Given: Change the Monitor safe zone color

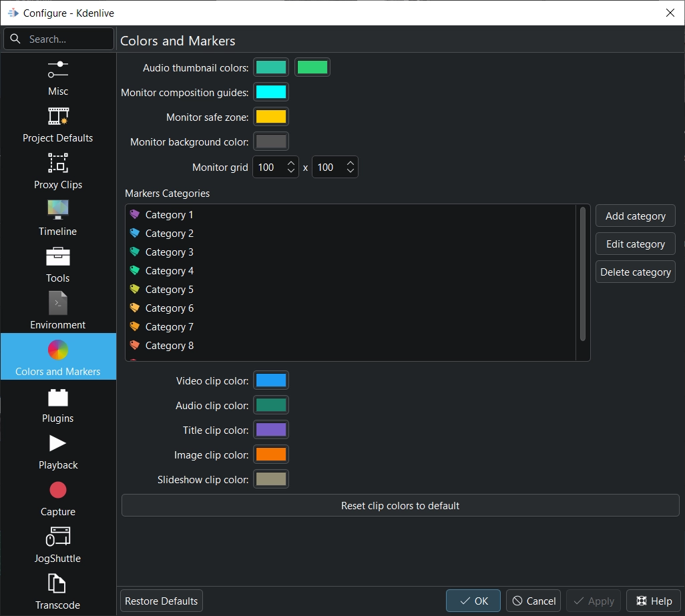Looking at the screenshot, I should [x=271, y=117].
